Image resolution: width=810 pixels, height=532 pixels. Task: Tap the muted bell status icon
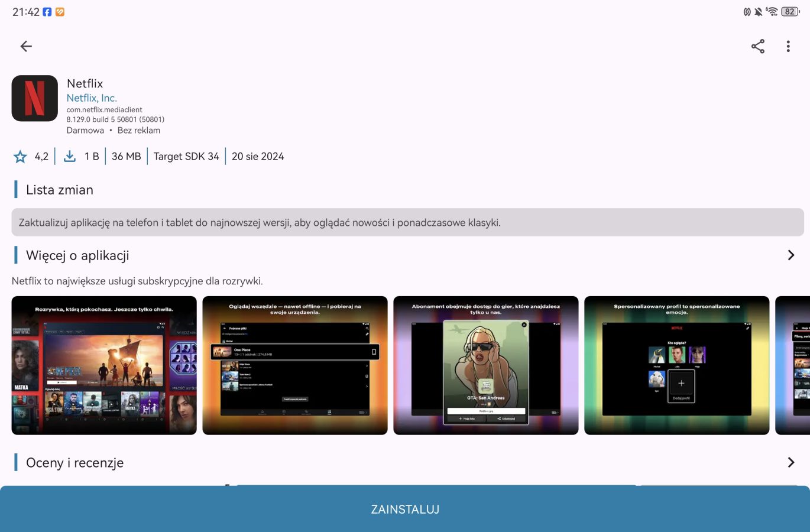758,12
